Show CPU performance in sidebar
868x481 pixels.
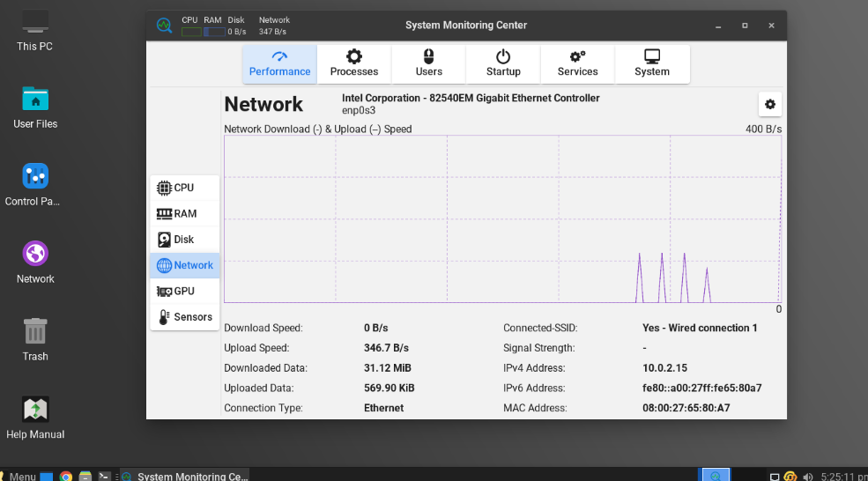pos(184,188)
